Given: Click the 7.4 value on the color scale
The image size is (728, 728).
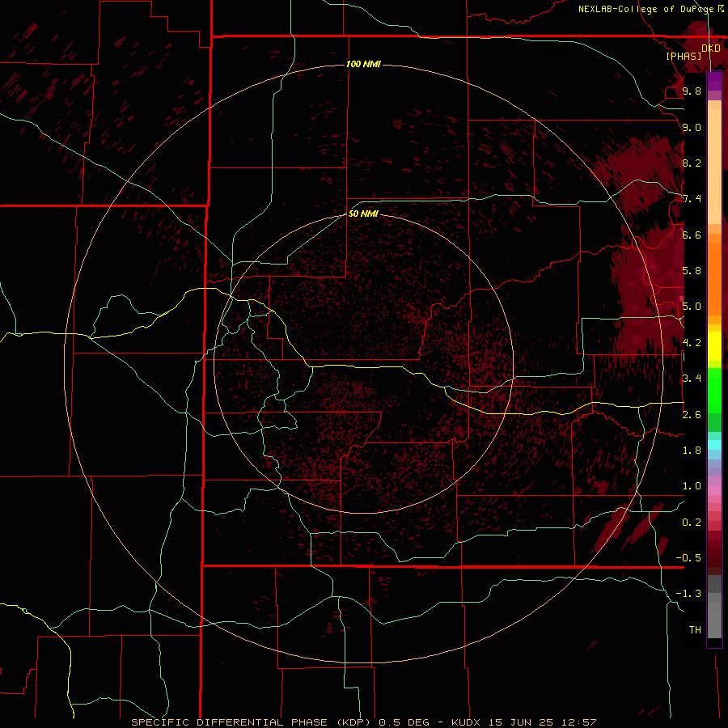Looking at the screenshot, I should coord(692,199).
